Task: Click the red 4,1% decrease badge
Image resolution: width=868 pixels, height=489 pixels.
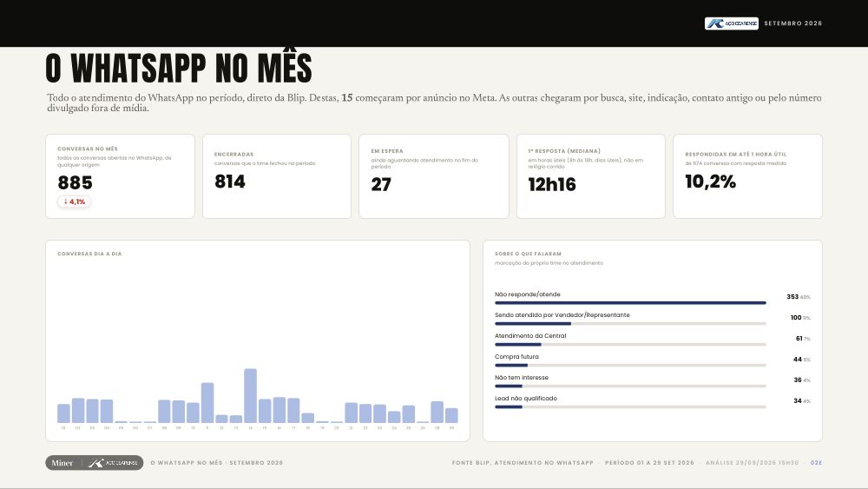Action: (74, 202)
